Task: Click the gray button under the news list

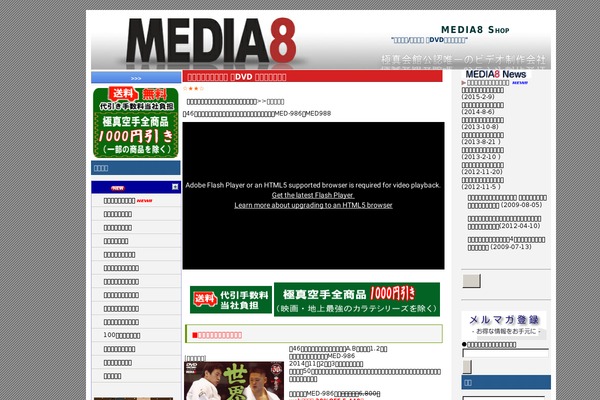Action: coord(471,281)
